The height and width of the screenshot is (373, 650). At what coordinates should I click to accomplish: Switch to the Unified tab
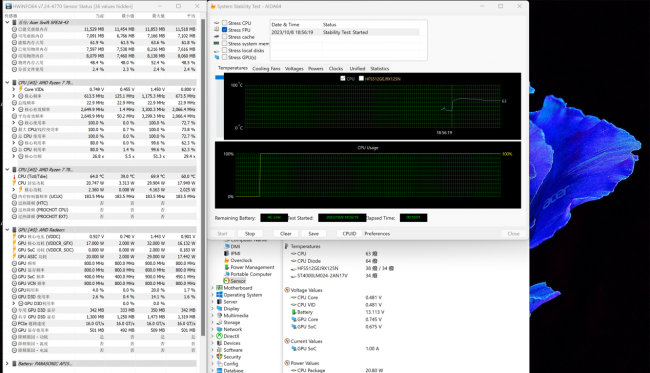point(357,68)
